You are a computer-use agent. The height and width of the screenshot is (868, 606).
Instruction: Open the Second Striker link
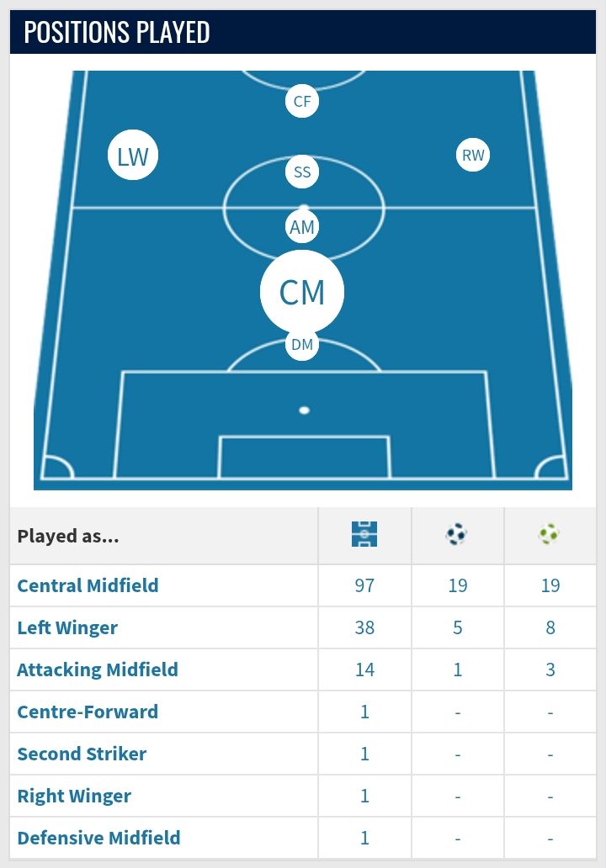pyautogui.click(x=82, y=754)
